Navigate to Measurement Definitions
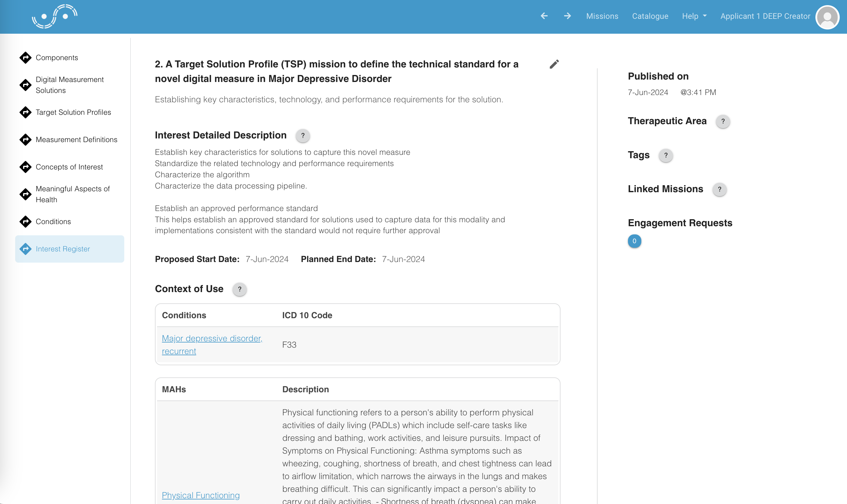This screenshot has width=847, height=504. pyautogui.click(x=77, y=140)
